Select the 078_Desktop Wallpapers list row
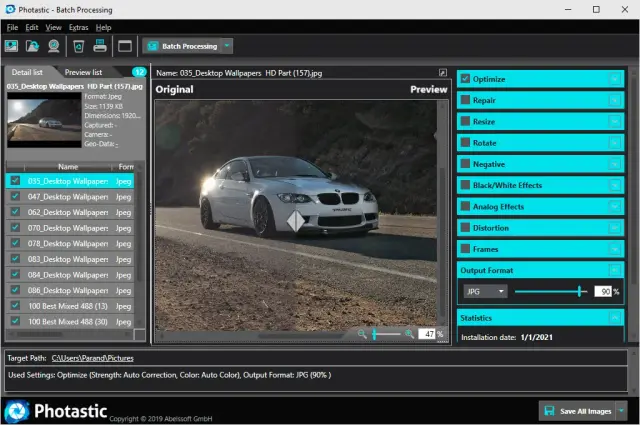640x425 pixels. point(70,243)
